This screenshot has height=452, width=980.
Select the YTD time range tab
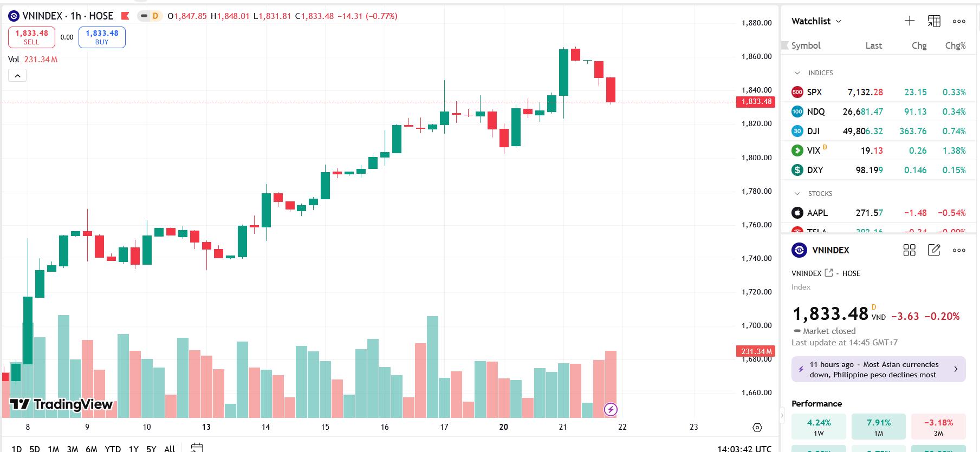tap(113, 448)
